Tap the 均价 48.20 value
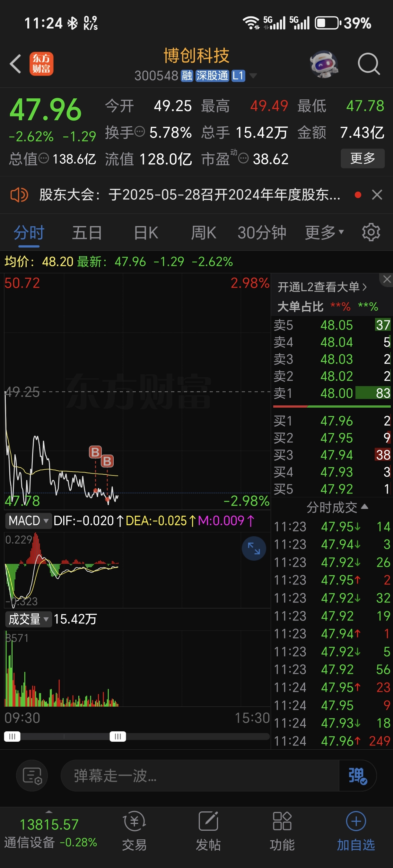 (39, 261)
